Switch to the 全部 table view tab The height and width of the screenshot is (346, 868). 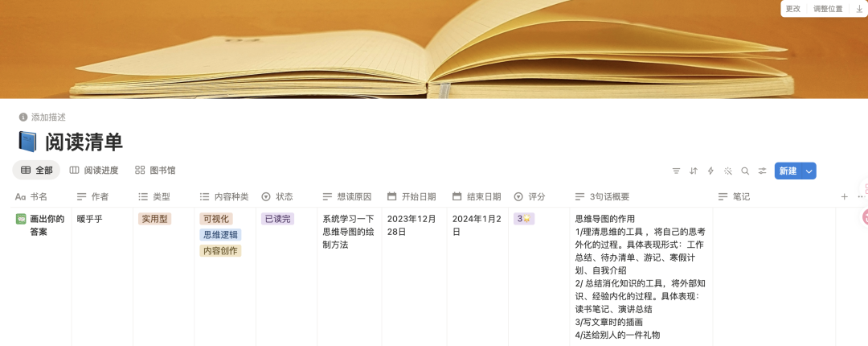click(x=36, y=171)
